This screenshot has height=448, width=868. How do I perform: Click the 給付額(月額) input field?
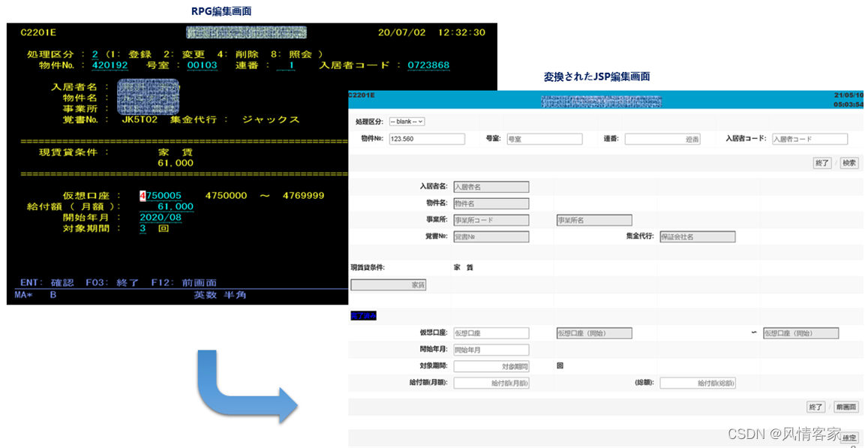click(491, 383)
